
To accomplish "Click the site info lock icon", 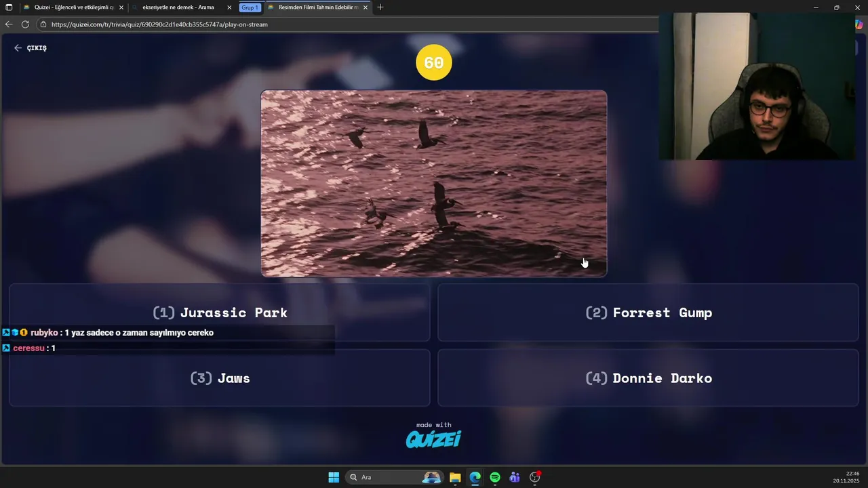I will coord(43,24).
